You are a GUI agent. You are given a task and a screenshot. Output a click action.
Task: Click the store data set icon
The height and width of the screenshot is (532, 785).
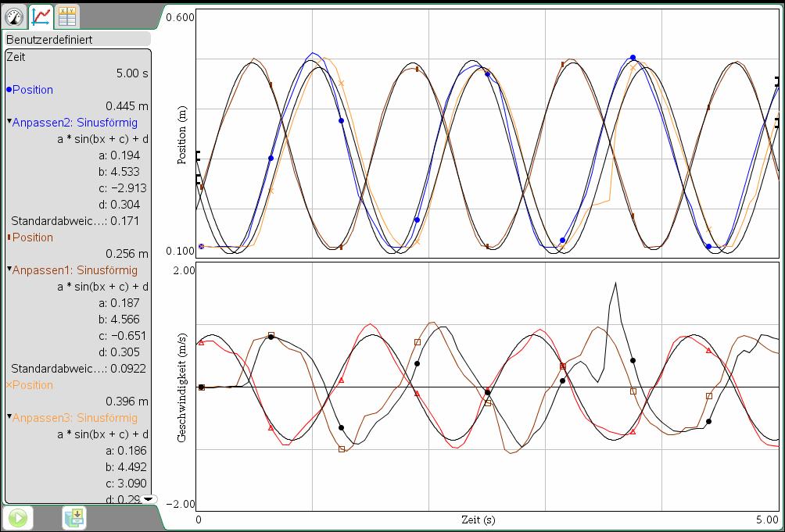point(74,517)
